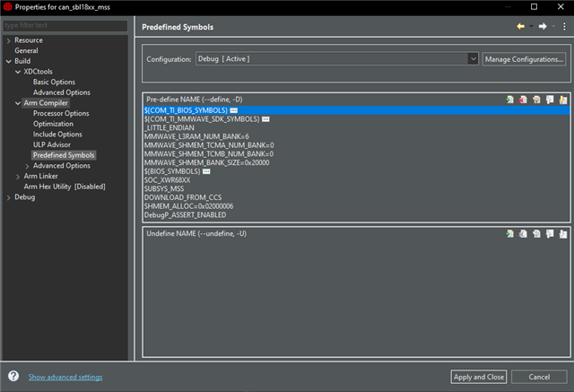574x392 pixels.
Task: Maximize the Properties window
Action: point(535,6)
